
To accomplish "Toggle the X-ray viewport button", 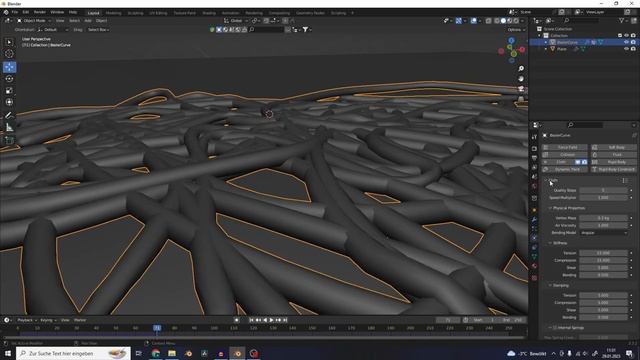I will pos(489,21).
